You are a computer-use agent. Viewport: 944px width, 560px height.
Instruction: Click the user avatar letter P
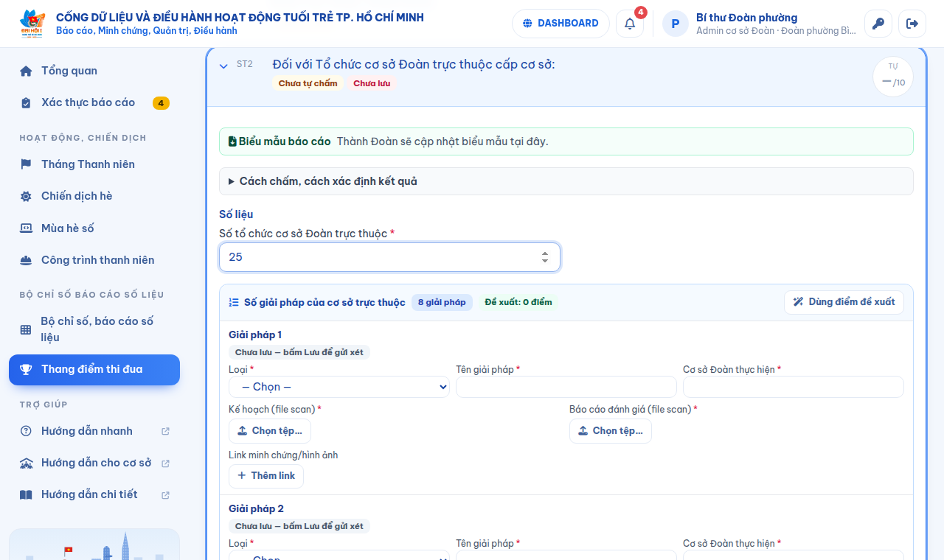point(676,24)
